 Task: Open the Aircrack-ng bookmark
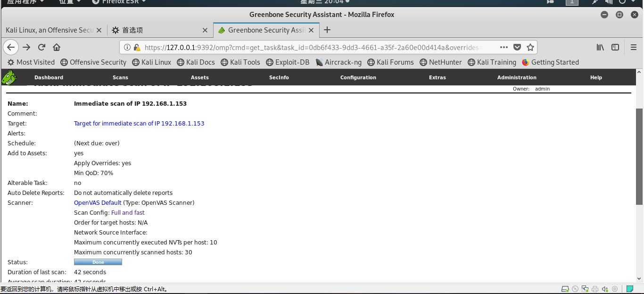pos(339,62)
